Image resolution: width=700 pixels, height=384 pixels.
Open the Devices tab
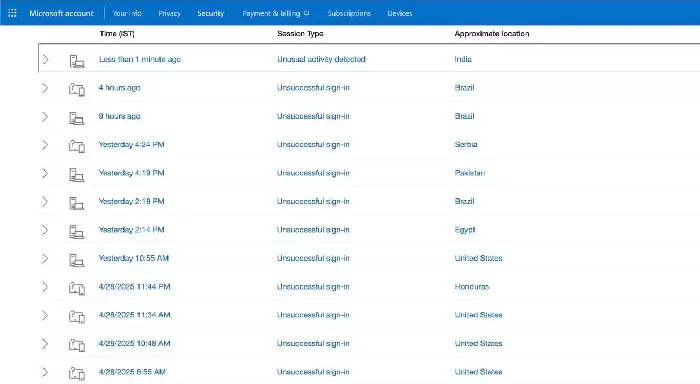400,13
